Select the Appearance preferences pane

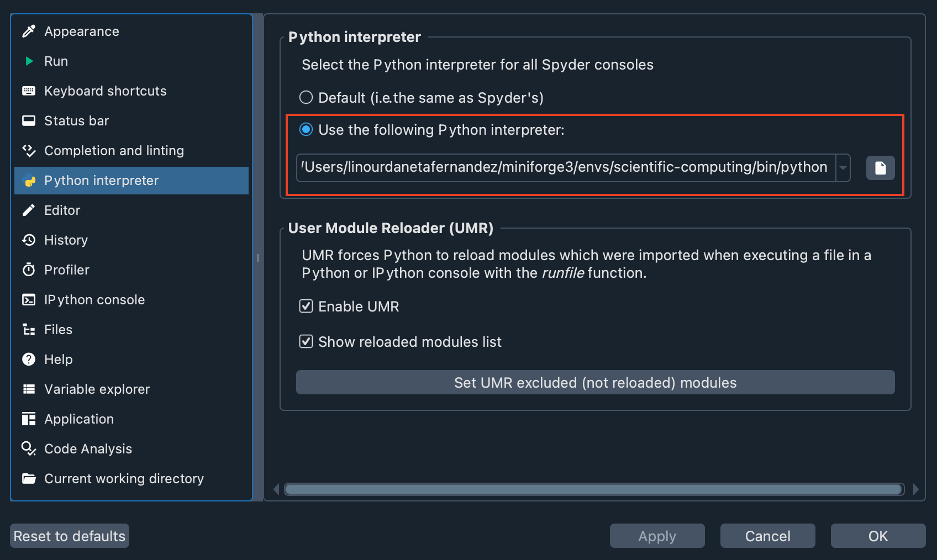(x=29, y=31)
